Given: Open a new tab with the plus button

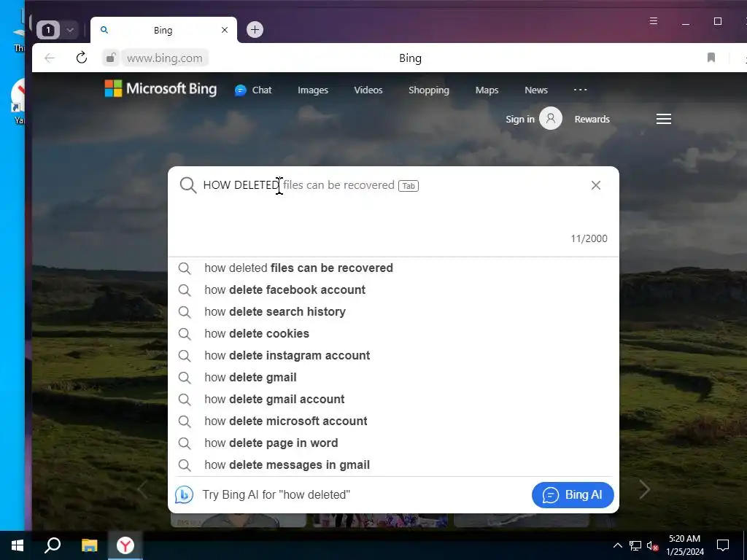Looking at the screenshot, I should tap(255, 29).
